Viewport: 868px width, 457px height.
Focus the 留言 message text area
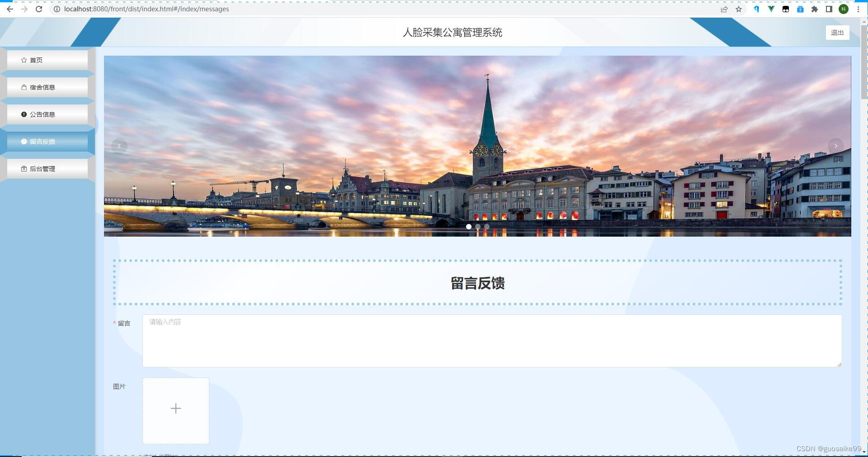point(492,341)
